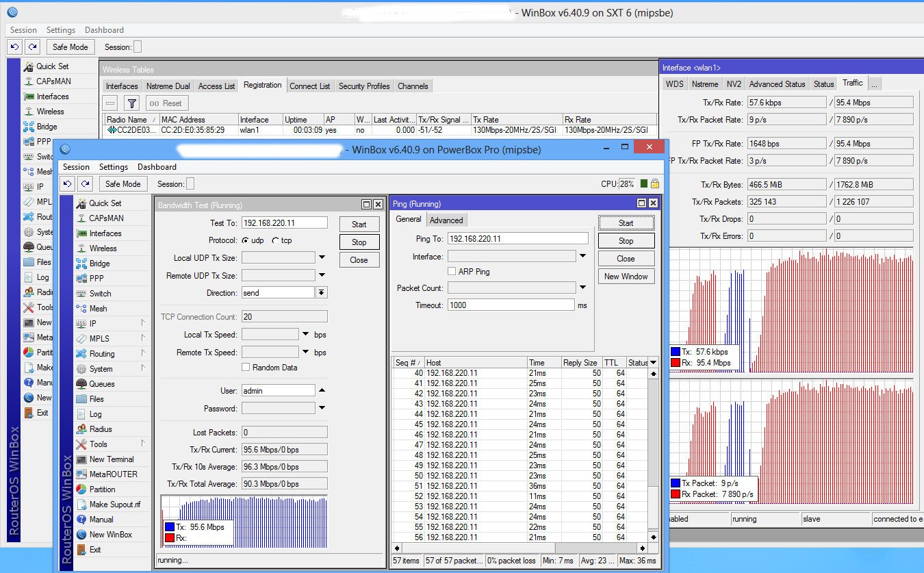Select the udp protocol radio button
The width and height of the screenshot is (924, 573).
tap(245, 240)
